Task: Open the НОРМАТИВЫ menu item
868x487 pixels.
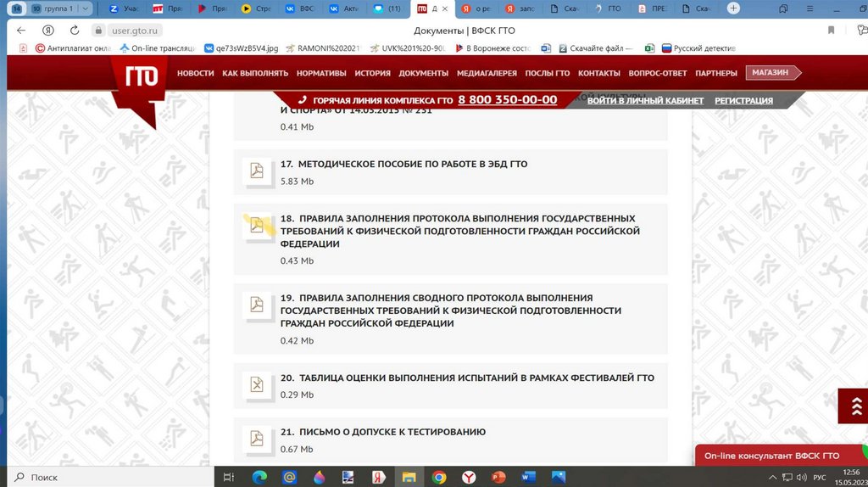Action: (321, 73)
